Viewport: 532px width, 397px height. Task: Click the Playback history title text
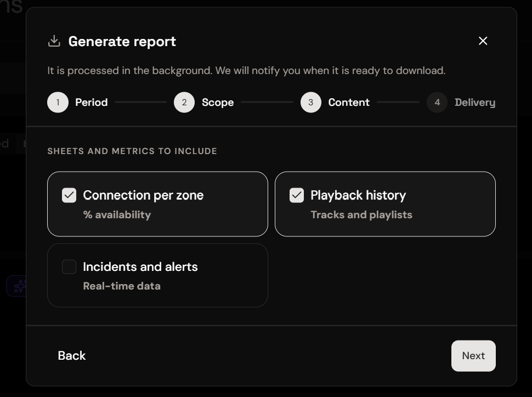click(x=358, y=195)
